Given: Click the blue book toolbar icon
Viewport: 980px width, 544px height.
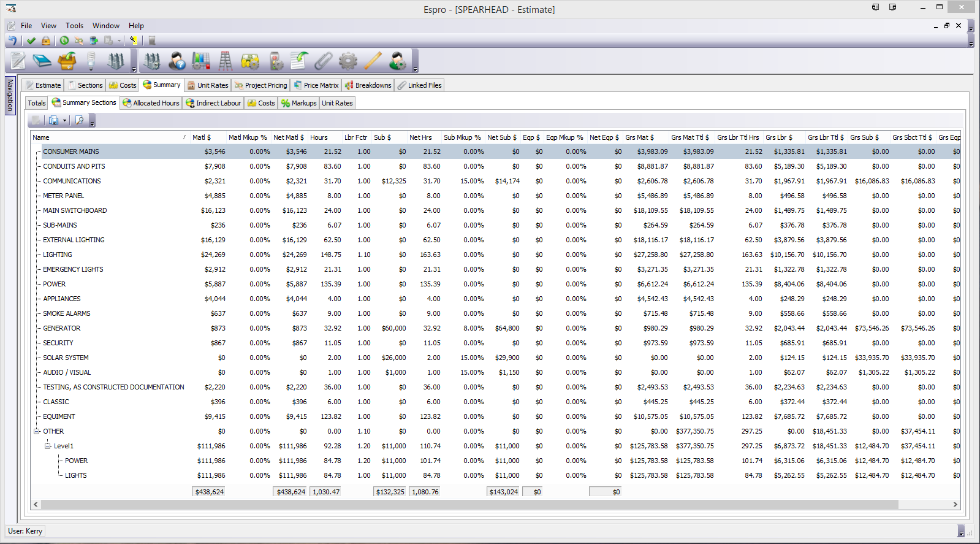Looking at the screenshot, I should point(42,61).
